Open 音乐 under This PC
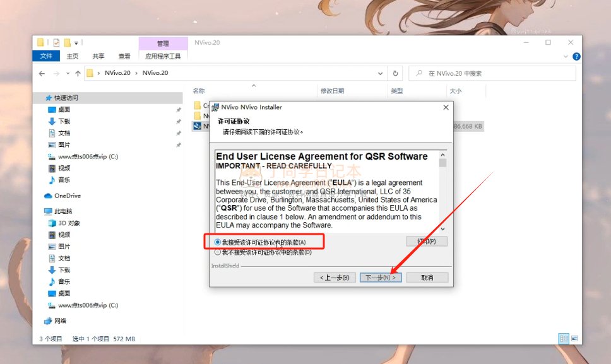The image size is (611, 364). coord(64,281)
